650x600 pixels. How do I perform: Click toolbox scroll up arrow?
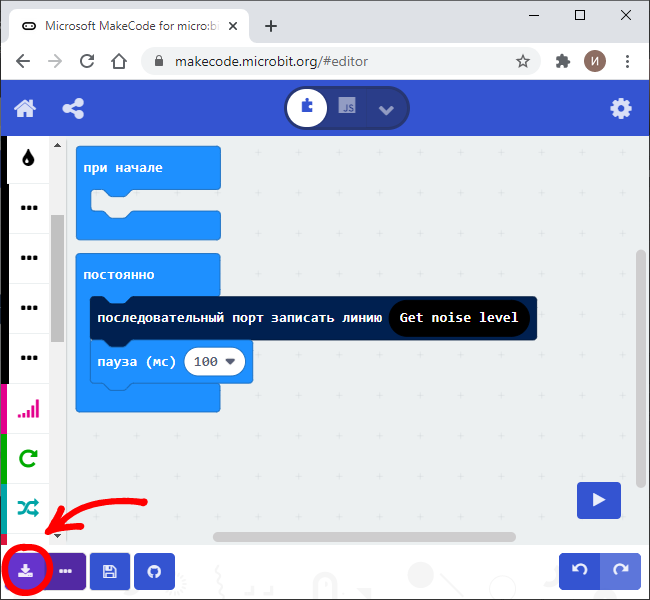click(58, 145)
